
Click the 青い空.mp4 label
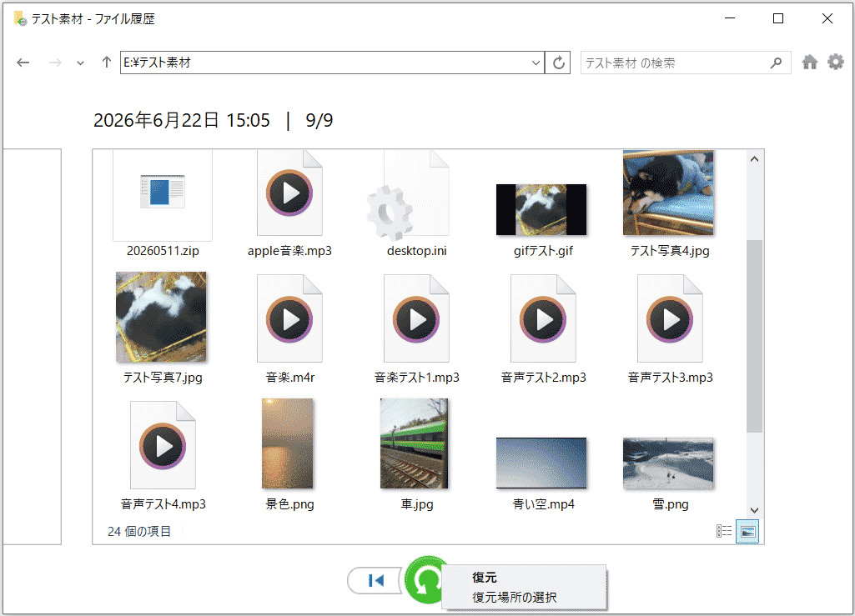[543, 504]
